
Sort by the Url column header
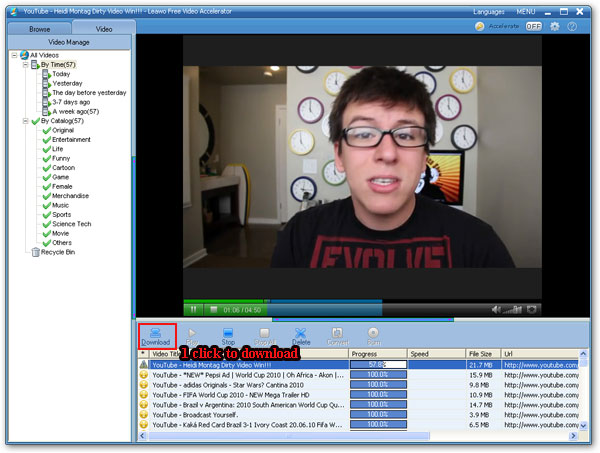pos(540,354)
